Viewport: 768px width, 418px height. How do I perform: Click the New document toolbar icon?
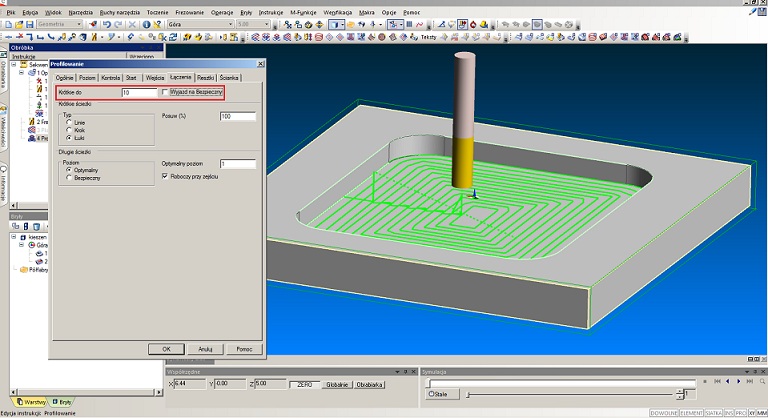click(8, 24)
